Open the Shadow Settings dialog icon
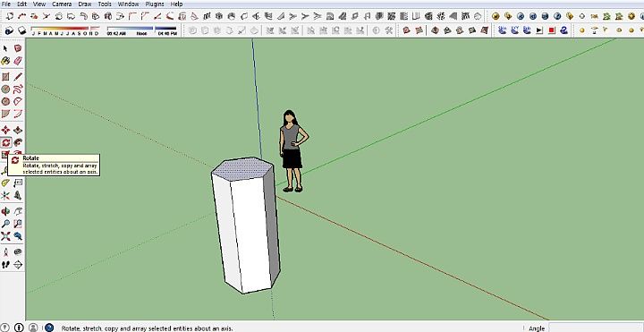Image resolution: width=644 pixels, height=332 pixels. tap(9, 30)
